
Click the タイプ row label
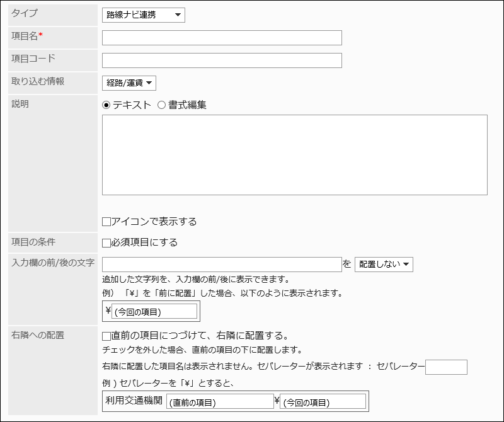click(x=25, y=13)
